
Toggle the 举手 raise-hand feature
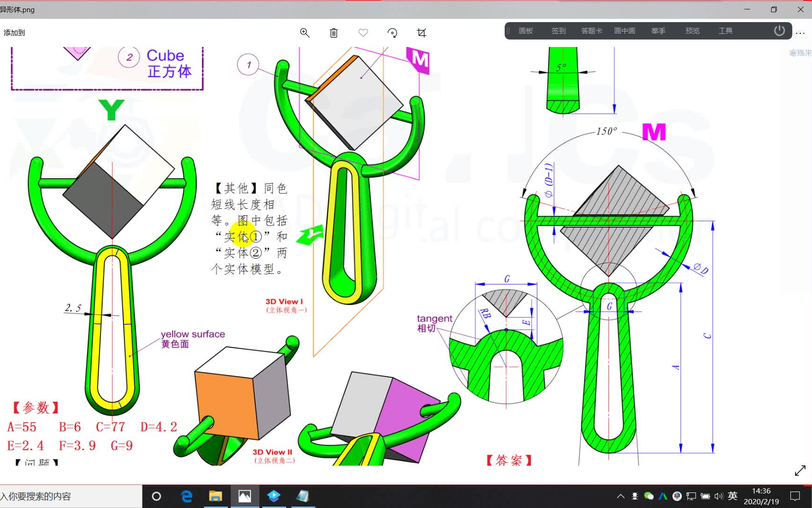pos(658,31)
